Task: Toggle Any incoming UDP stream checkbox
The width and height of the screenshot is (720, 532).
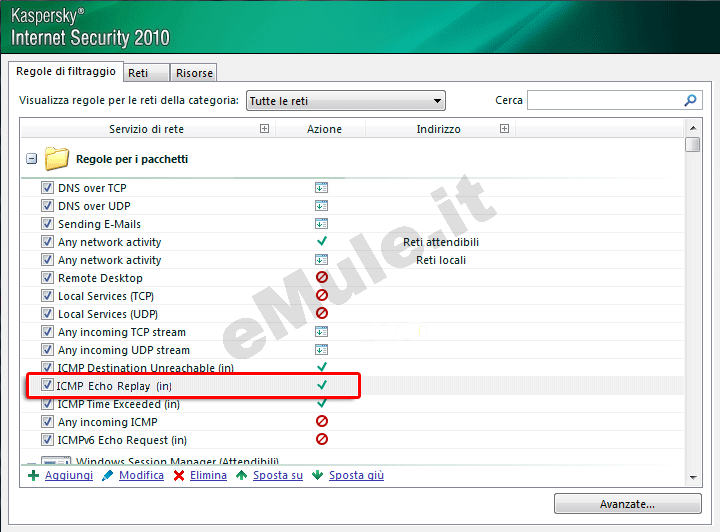Action: 47,349
